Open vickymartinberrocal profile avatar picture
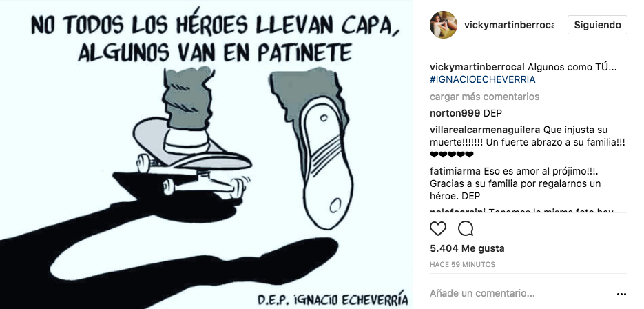The width and height of the screenshot is (644, 309). pos(443,25)
